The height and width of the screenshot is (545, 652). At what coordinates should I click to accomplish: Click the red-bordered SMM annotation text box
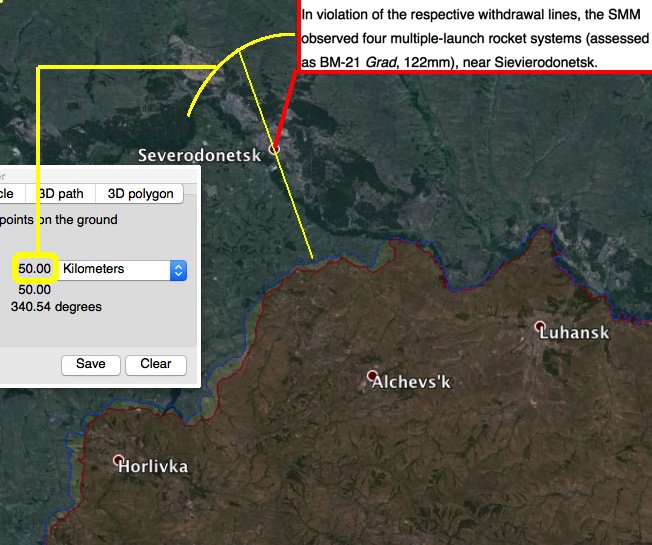[x=475, y=37]
